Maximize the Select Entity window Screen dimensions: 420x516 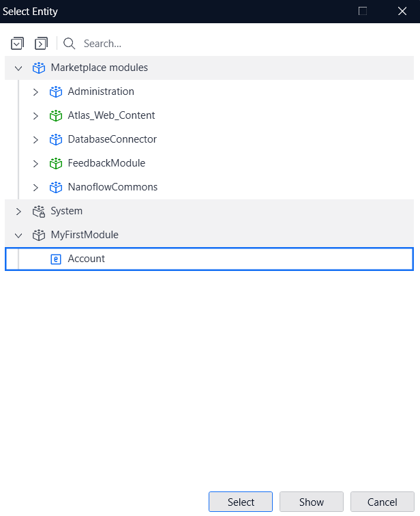363,11
